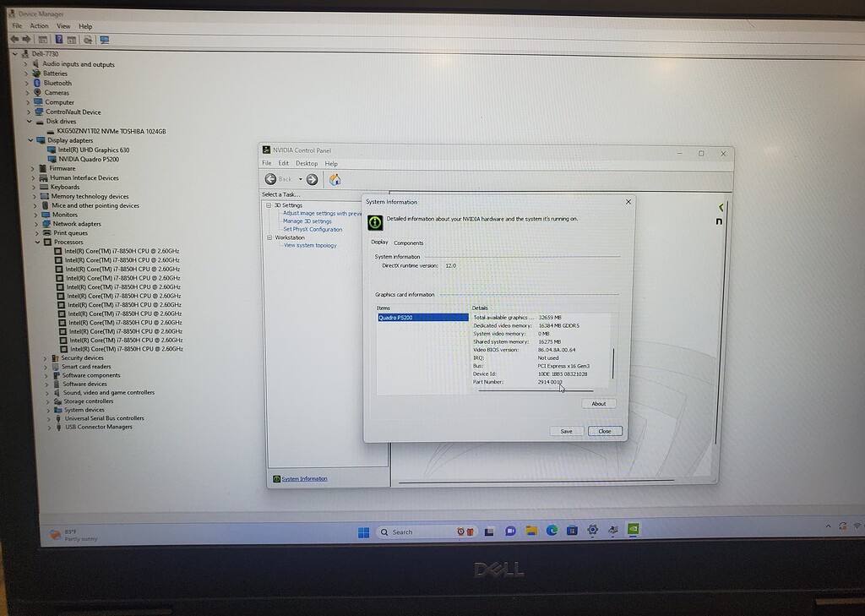Click the vertical scrollbar in graphics card details
The image size is (865, 616).
coord(613,363)
